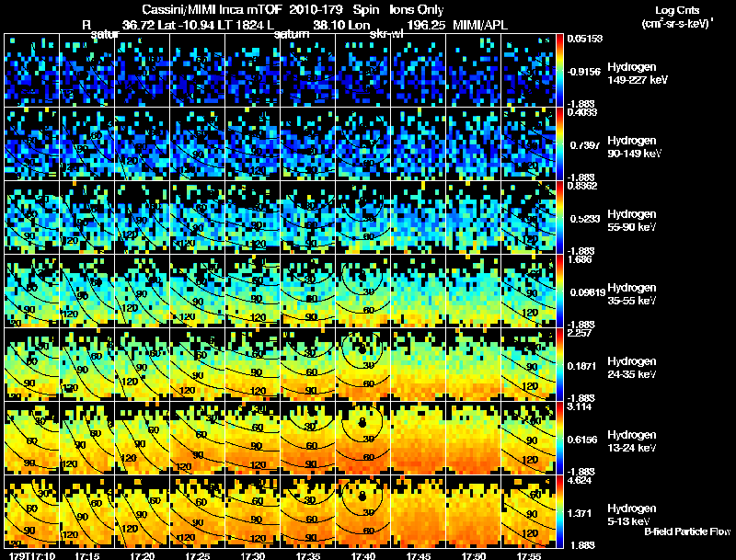Click the '17:25' time axis label
The height and width of the screenshot is (560, 736).
pos(198,555)
